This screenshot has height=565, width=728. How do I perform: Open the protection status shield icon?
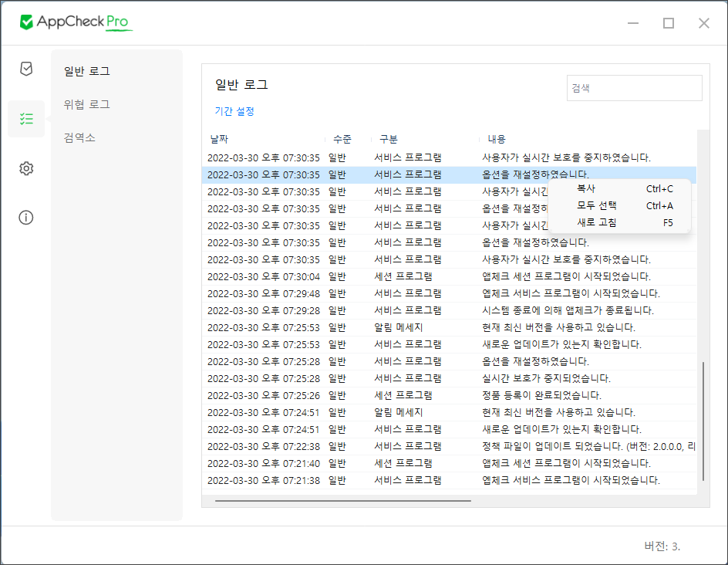(x=25, y=69)
